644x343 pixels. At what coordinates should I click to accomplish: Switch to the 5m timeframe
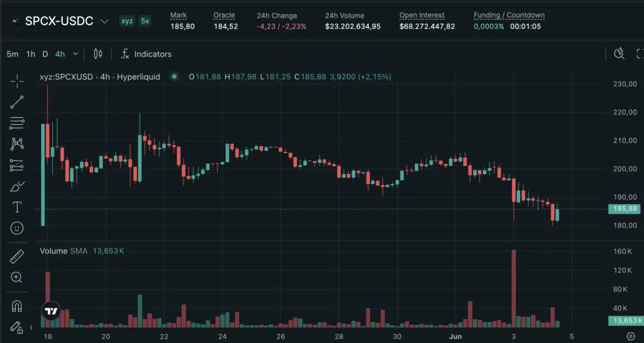pyautogui.click(x=13, y=54)
